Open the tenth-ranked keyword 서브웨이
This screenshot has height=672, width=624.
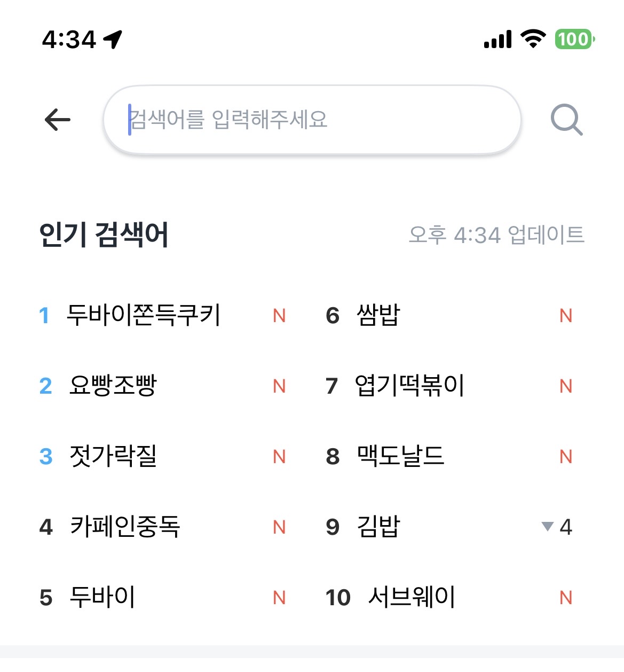pyautogui.click(x=412, y=597)
